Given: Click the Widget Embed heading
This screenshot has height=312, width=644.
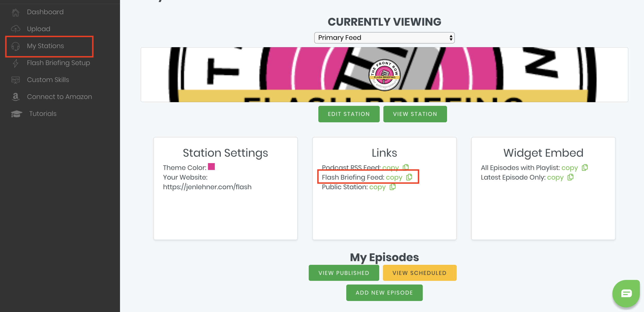Looking at the screenshot, I should [543, 153].
